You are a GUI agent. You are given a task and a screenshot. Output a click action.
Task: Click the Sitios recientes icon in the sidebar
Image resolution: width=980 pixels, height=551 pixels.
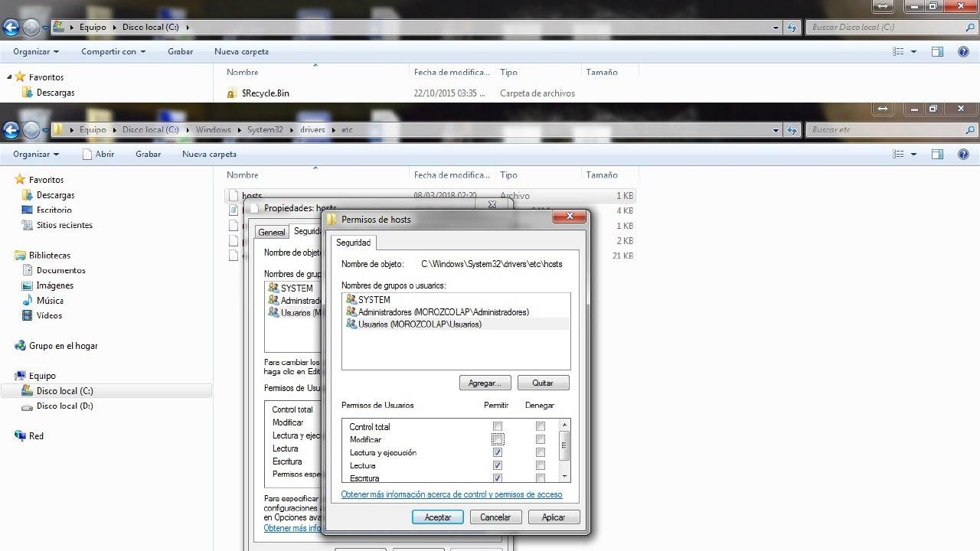coord(28,226)
